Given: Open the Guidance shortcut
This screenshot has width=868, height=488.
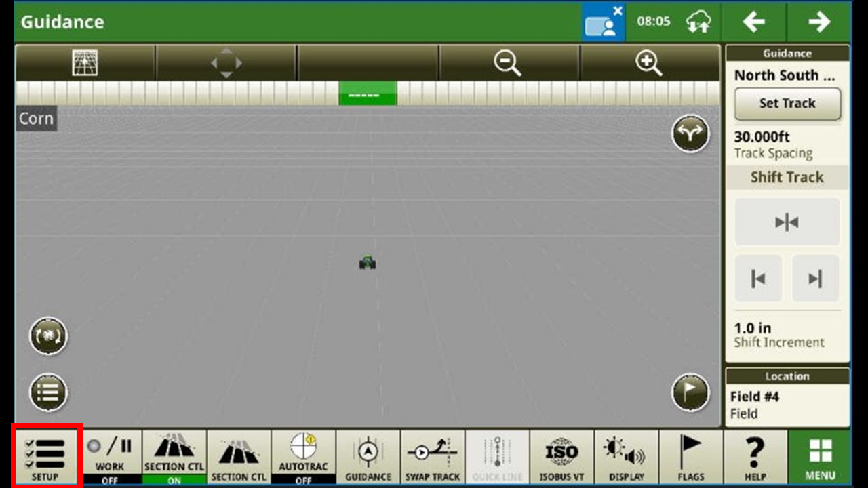Looking at the screenshot, I should click(x=368, y=456).
